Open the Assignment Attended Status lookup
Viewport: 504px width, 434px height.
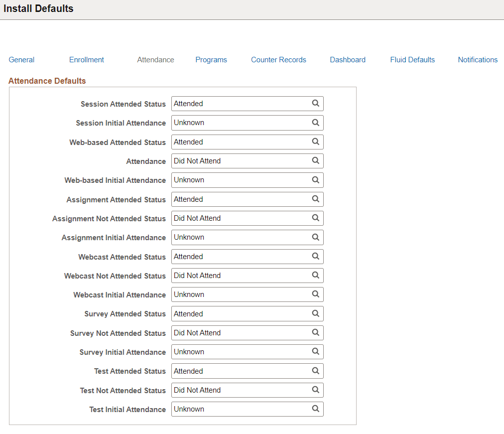coord(316,199)
